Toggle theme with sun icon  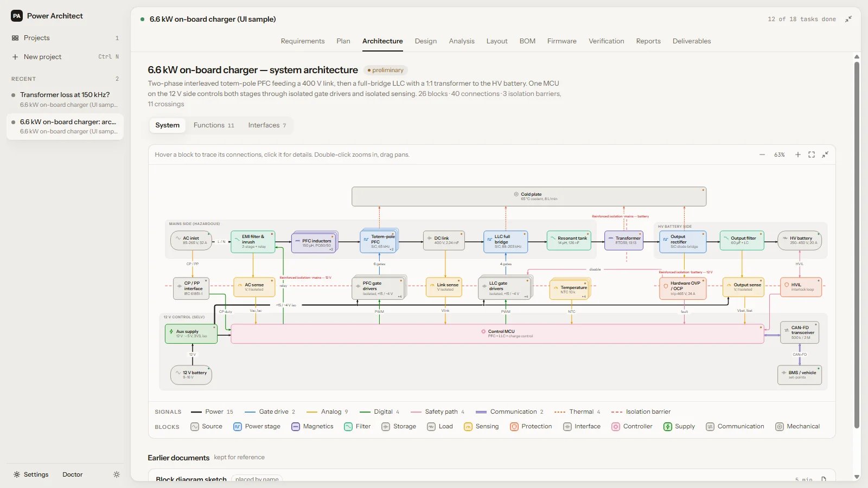click(x=117, y=474)
